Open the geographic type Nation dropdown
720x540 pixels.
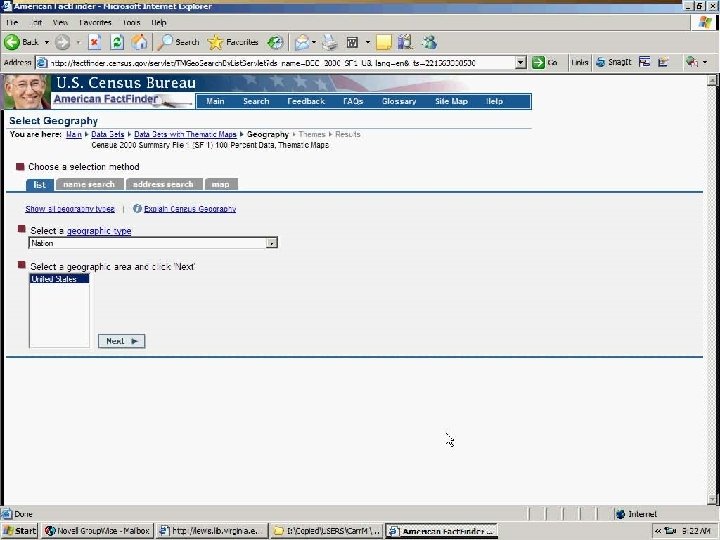272,243
